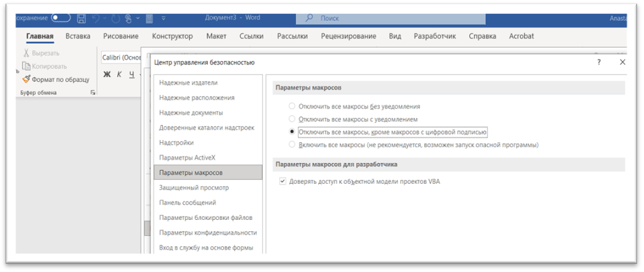Open Customize Quick Access Toolbar dropdown

click(164, 19)
